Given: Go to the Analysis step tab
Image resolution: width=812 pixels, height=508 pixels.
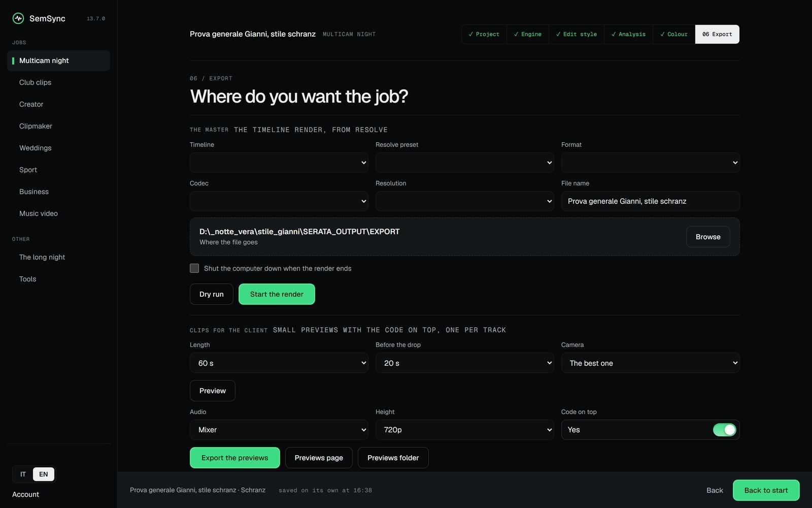Looking at the screenshot, I should pyautogui.click(x=628, y=34).
